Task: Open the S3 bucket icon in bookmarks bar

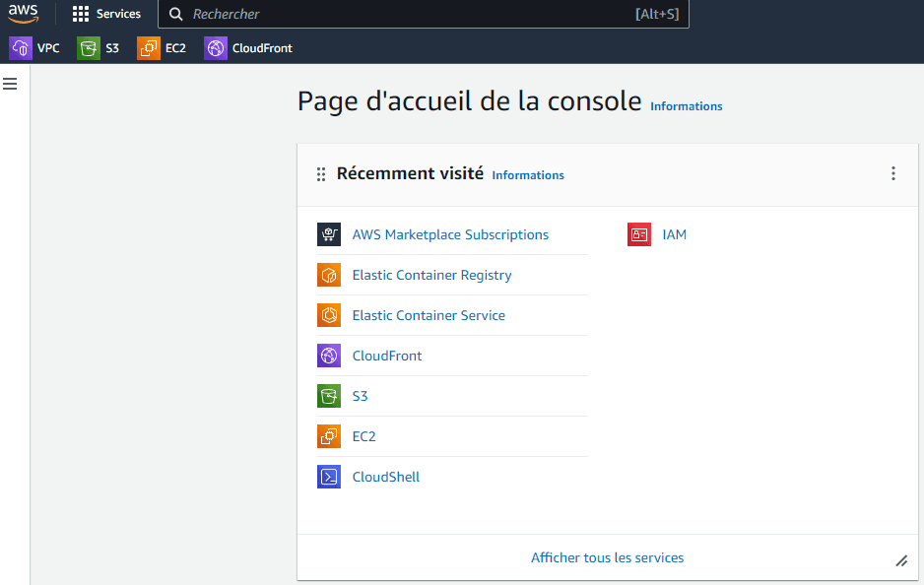Action: pyautogui.click(x=89, y=48)
